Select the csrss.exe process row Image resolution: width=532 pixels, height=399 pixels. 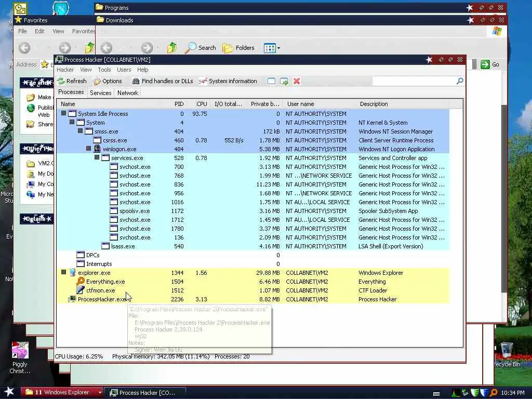pyautogui.click(x=253, y=140)
